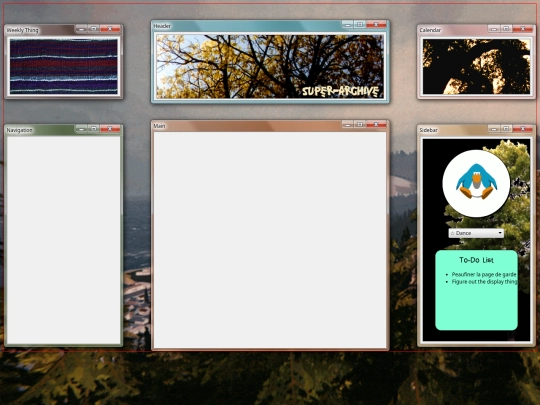This screenshot has width=540, height=405.
Task: Click the striped image in Weekly Thing
Action: tap(64, 66)
